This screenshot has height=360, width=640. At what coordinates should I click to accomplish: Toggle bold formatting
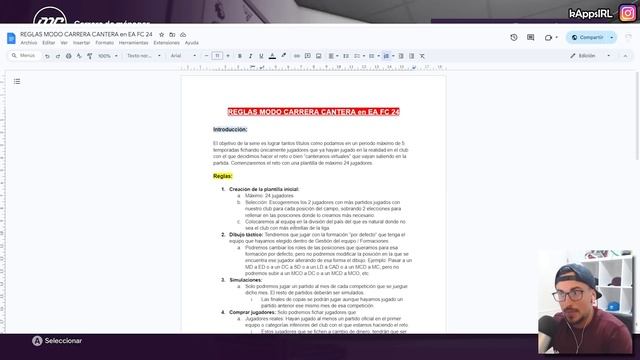240,56
